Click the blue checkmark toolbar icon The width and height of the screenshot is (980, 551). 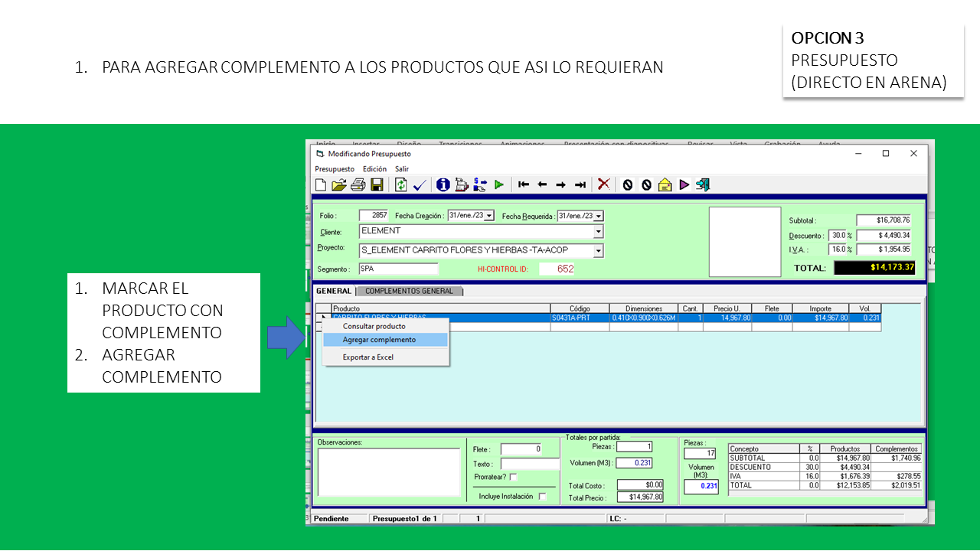(420, 184)
